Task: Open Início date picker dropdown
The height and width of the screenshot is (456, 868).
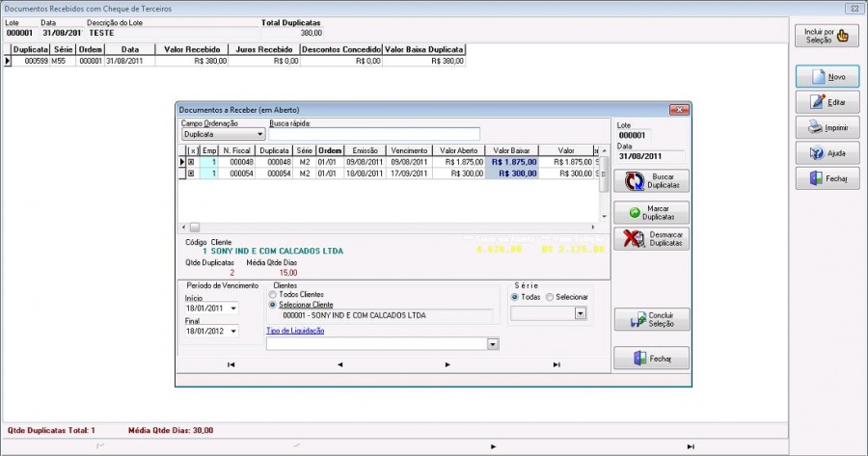Action: [233, 308]
